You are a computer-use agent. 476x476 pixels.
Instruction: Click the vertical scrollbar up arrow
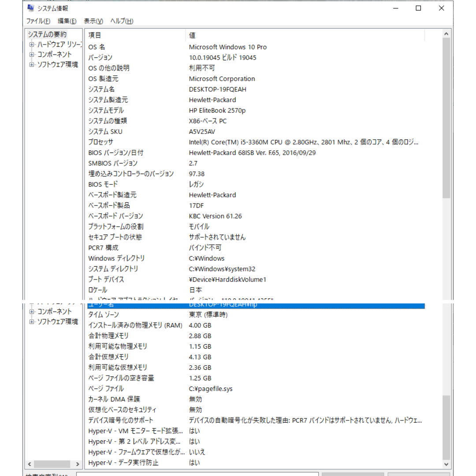(446, 33)
